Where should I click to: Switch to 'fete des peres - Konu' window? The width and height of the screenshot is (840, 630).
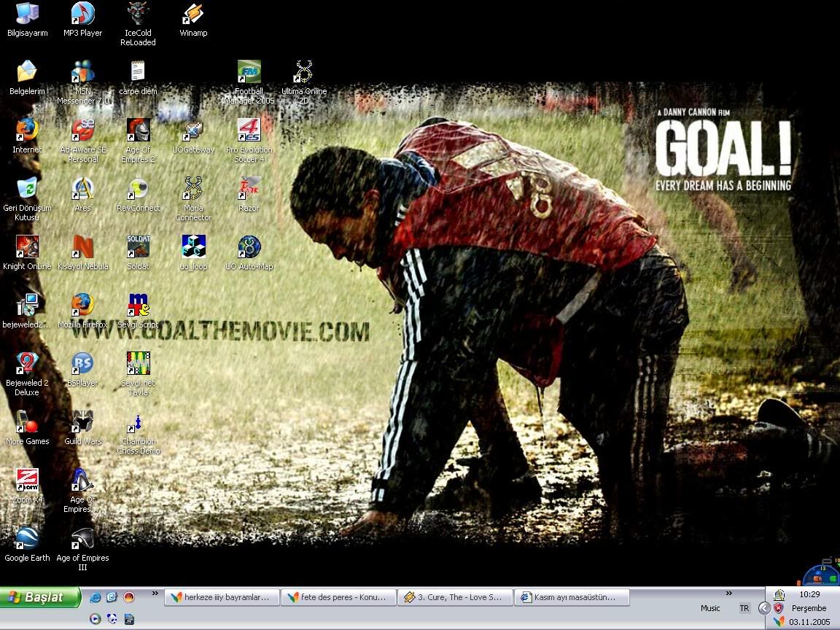tap(338, 597)
